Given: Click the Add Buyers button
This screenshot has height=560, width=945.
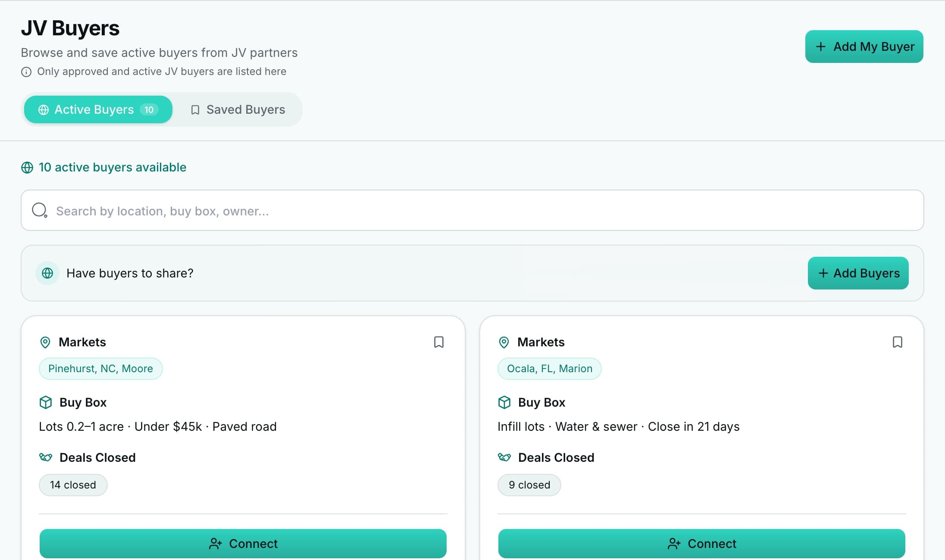Looking at the screenshot, I should pyautogui.click(x=858, y=273).
